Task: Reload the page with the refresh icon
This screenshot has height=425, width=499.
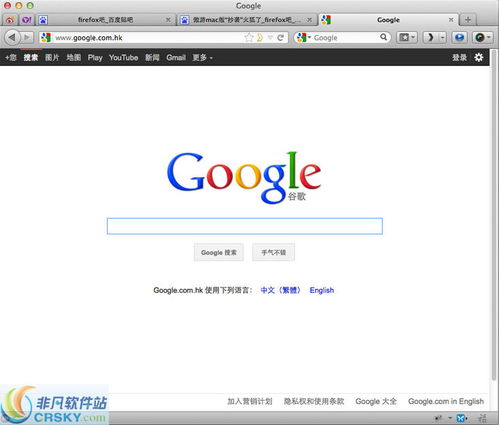Action: 281,37
